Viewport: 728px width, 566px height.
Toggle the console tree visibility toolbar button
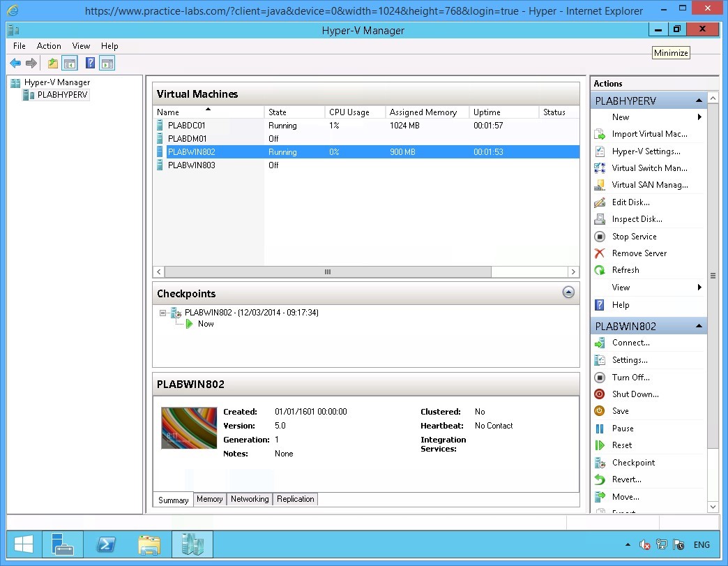pos(70,63)
